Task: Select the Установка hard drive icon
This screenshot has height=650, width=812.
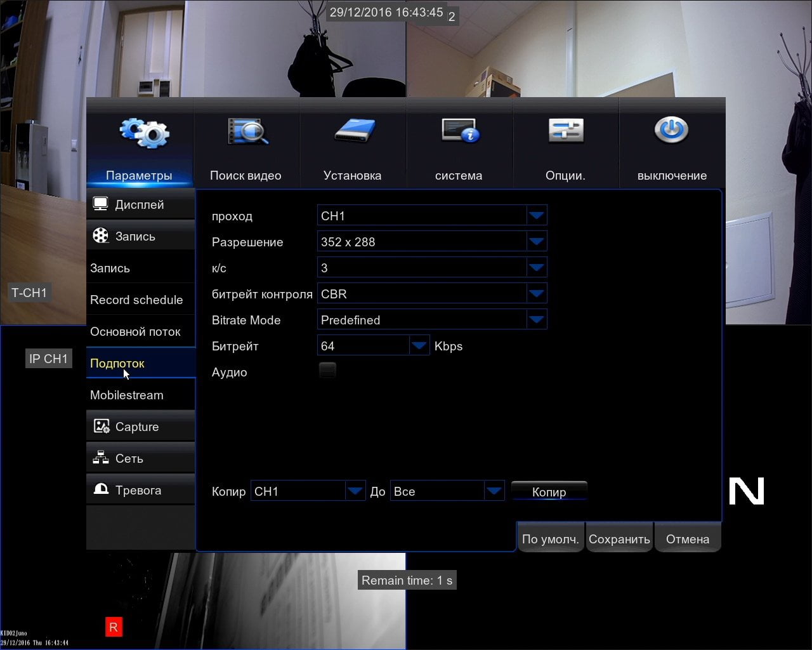Action: pos(355,130)
